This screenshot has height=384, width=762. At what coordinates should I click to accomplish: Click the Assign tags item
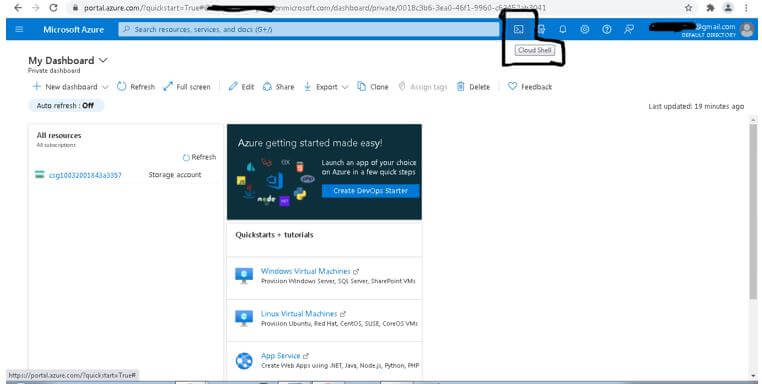pos(422,87)
